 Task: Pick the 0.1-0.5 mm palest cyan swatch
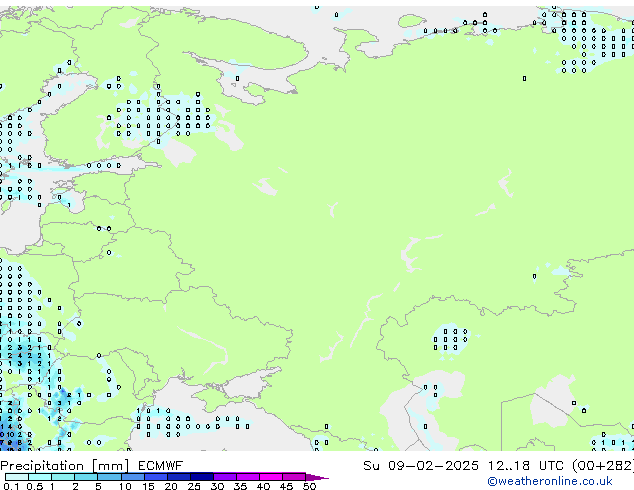[17, 477]
